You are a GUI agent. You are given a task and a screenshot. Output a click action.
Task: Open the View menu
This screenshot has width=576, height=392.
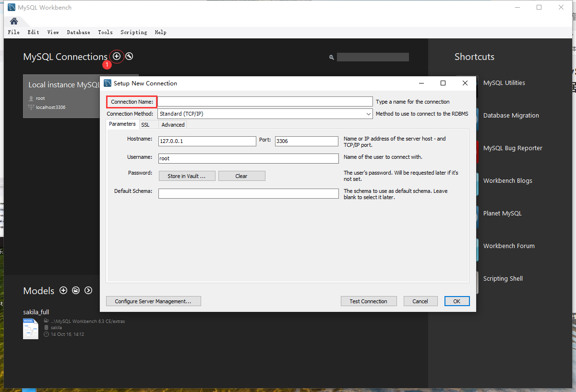pos(53,32)
